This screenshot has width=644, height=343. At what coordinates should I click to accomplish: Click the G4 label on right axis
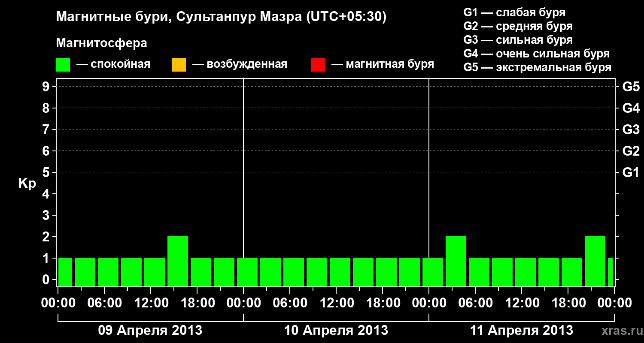[x=631, y=108]
